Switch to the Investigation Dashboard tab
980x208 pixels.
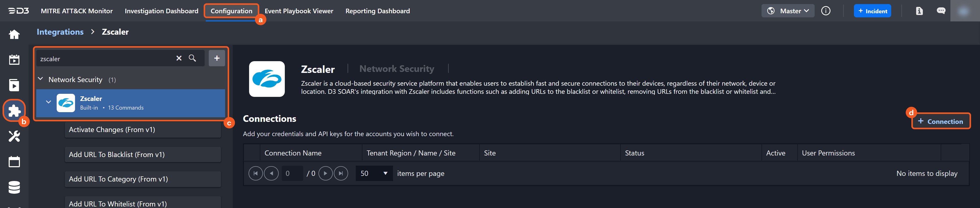161,11
